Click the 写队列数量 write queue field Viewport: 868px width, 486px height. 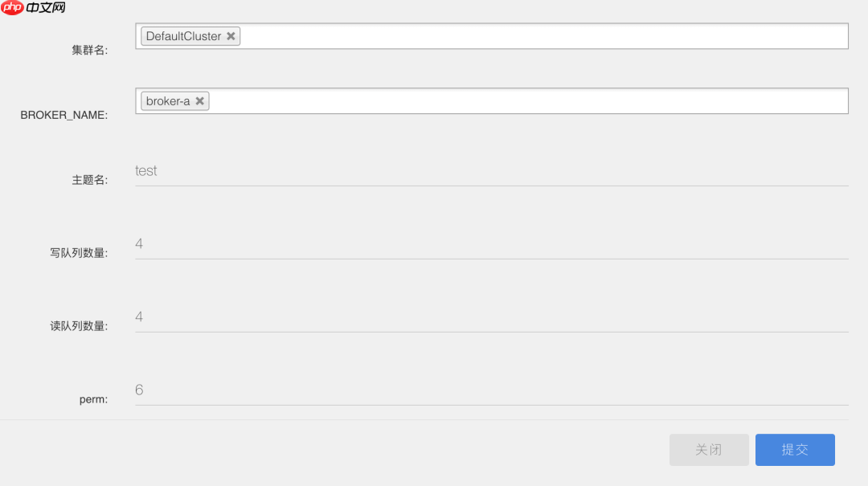492,244
